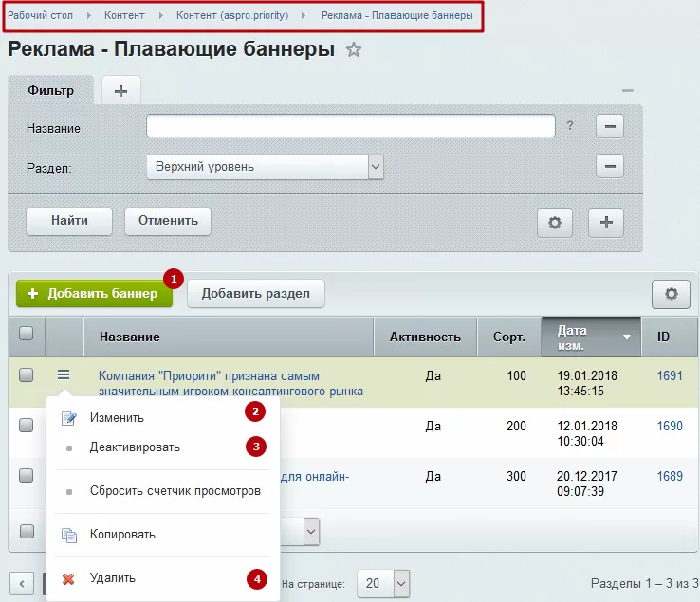This screenshot has width=700, height=602.
Task: Sort by Дата изм. column arrow
Action: [x=627, y=337]
